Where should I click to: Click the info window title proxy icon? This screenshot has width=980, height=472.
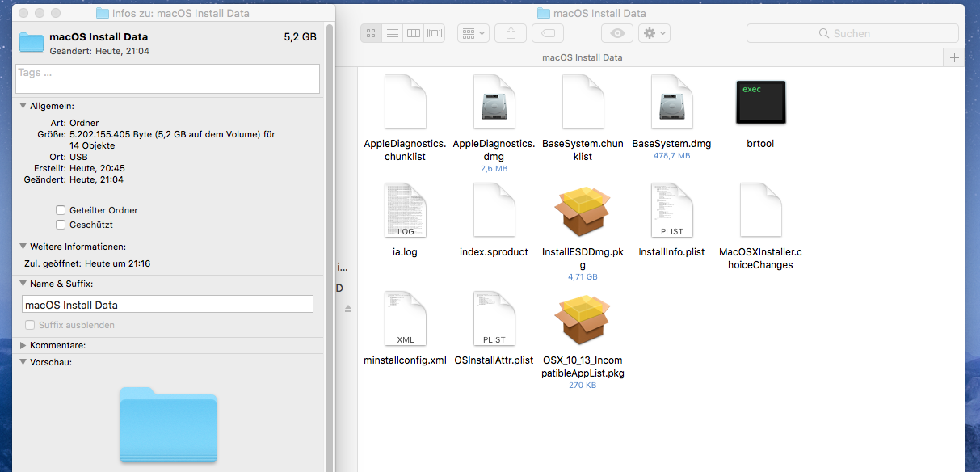click(x=102, y=13)
